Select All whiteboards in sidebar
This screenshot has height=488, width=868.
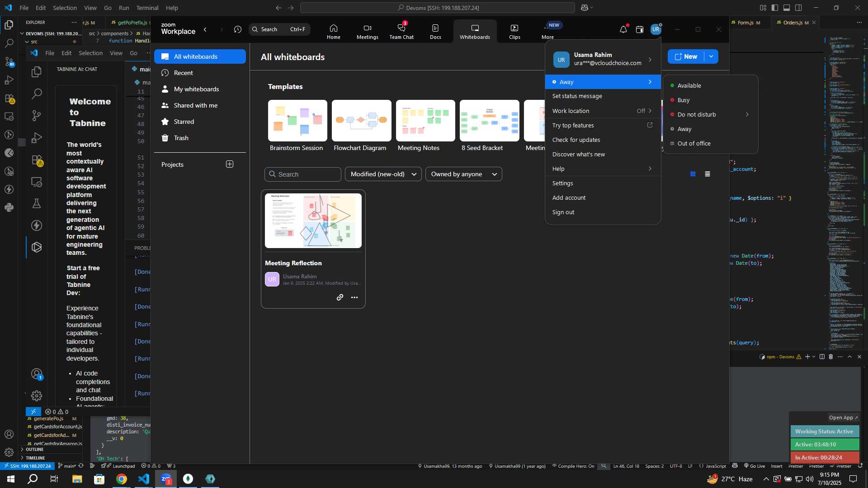(x=200, y=56)
